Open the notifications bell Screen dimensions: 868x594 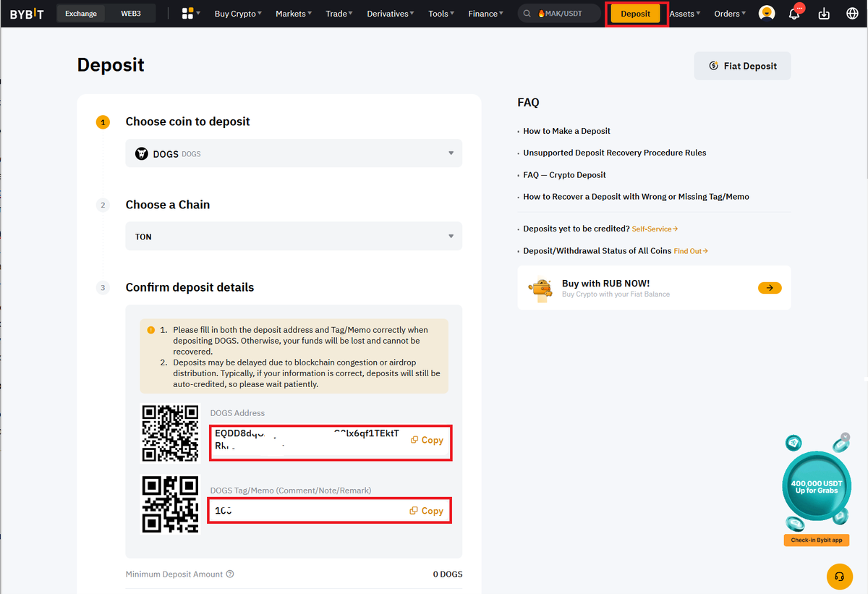coord(794,14)
